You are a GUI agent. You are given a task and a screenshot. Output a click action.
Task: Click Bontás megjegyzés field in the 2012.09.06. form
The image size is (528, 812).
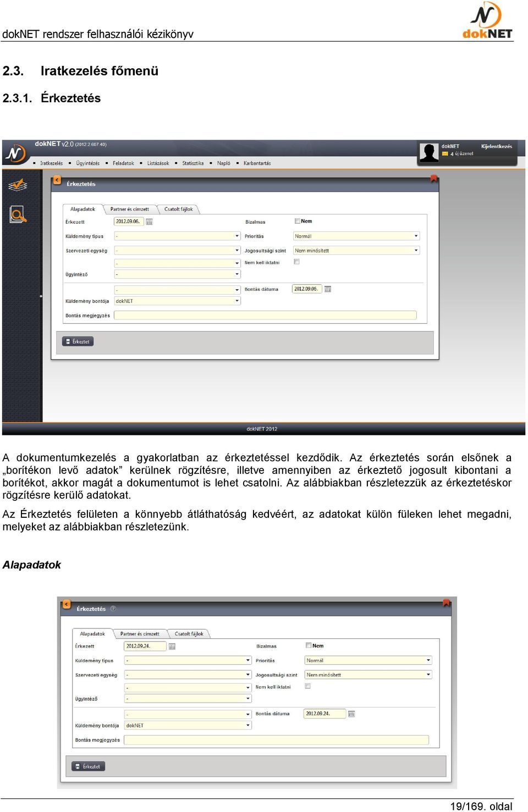pos(265,316)
